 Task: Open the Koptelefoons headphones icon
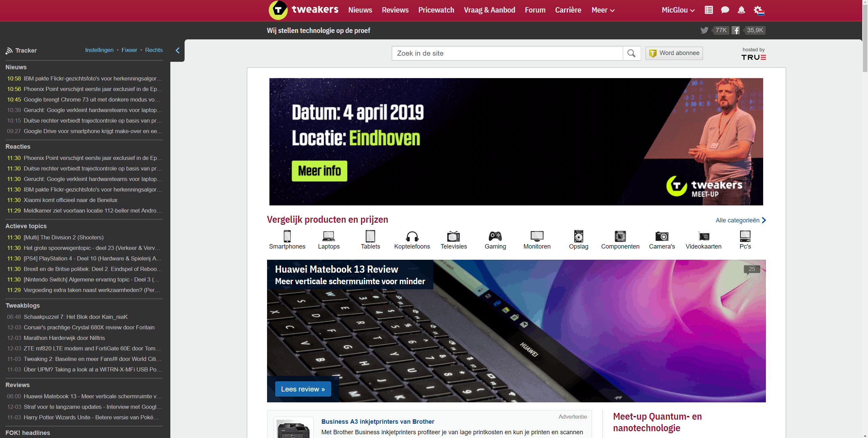coord(412,236)
